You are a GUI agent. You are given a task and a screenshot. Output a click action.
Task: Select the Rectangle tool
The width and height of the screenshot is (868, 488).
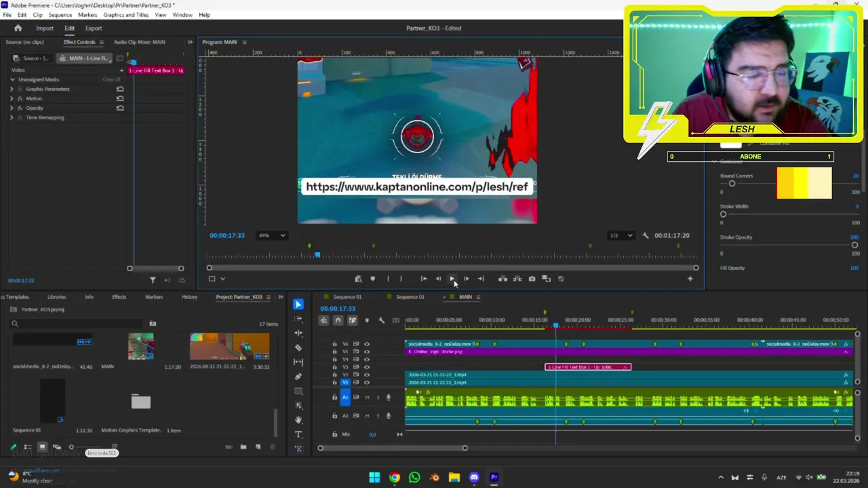pos(298,391)
